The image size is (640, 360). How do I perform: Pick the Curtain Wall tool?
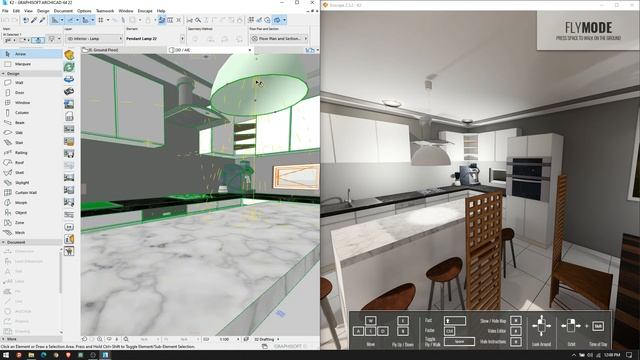[31, 193]
